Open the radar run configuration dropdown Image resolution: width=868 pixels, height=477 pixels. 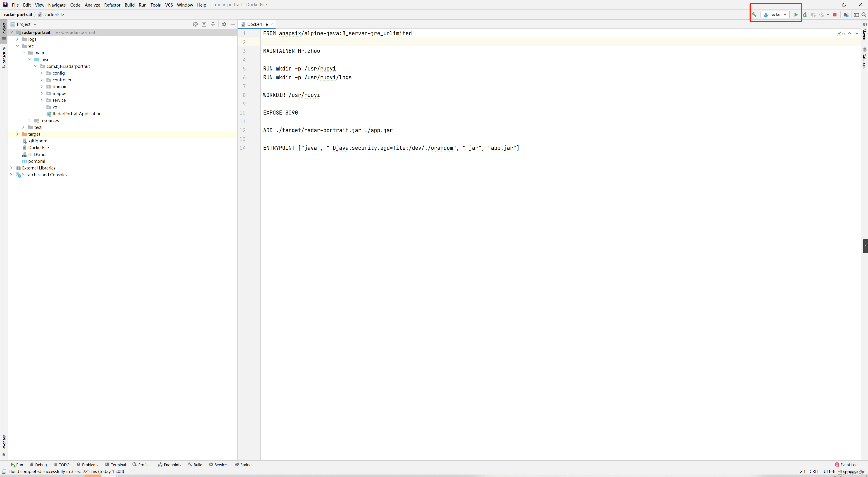point(775,14)
